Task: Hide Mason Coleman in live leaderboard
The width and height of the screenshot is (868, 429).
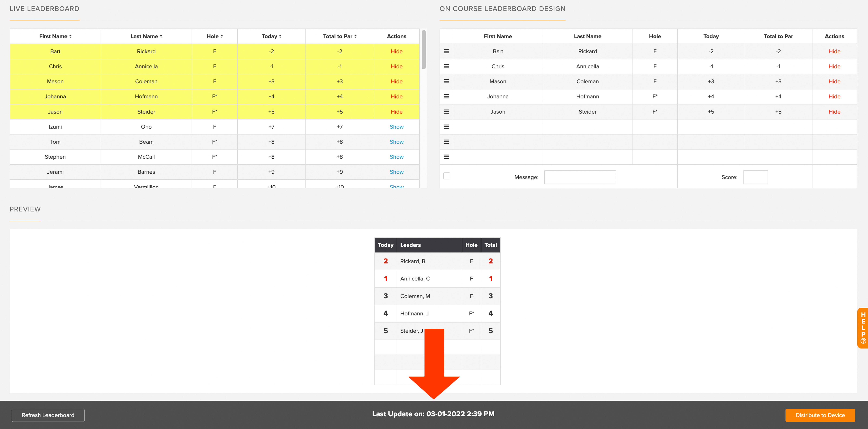Action: coord(397,81)
